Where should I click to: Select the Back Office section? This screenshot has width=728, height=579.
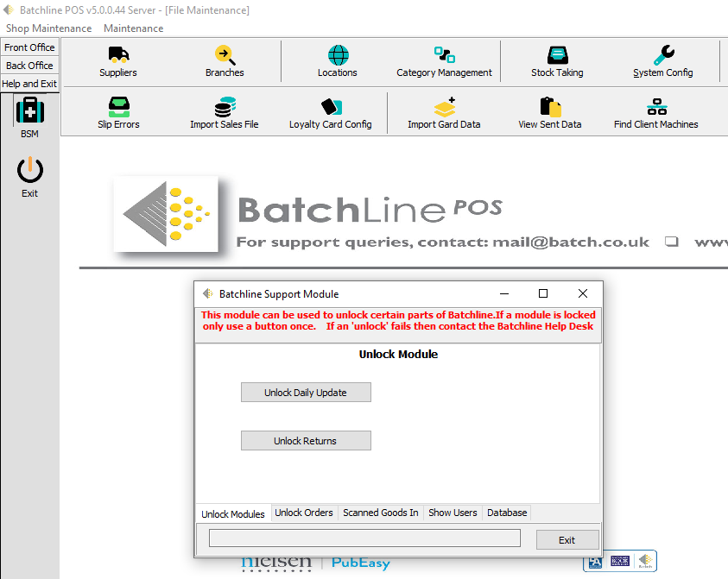pyautogui.click(x=29, y=66)
